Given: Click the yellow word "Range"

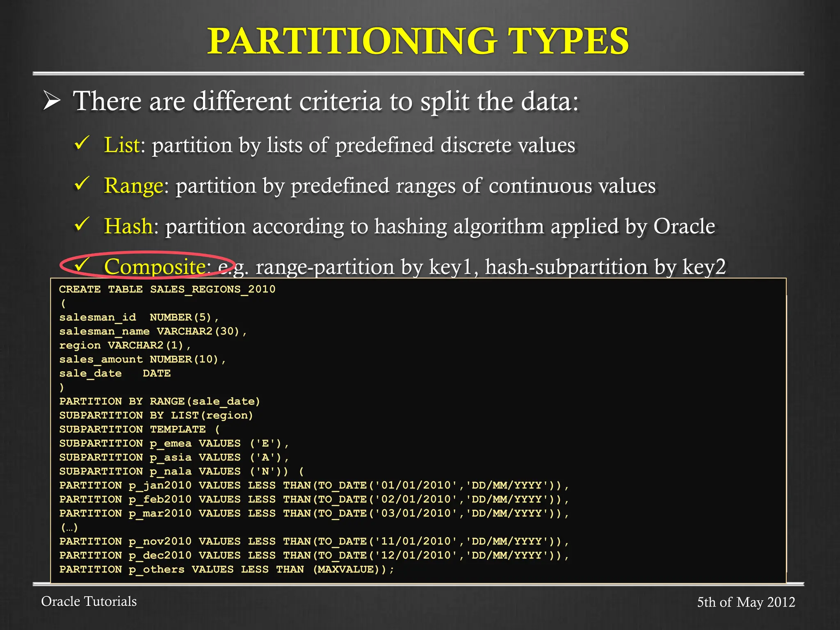Looking at the screenshot, I should (134, 185).
